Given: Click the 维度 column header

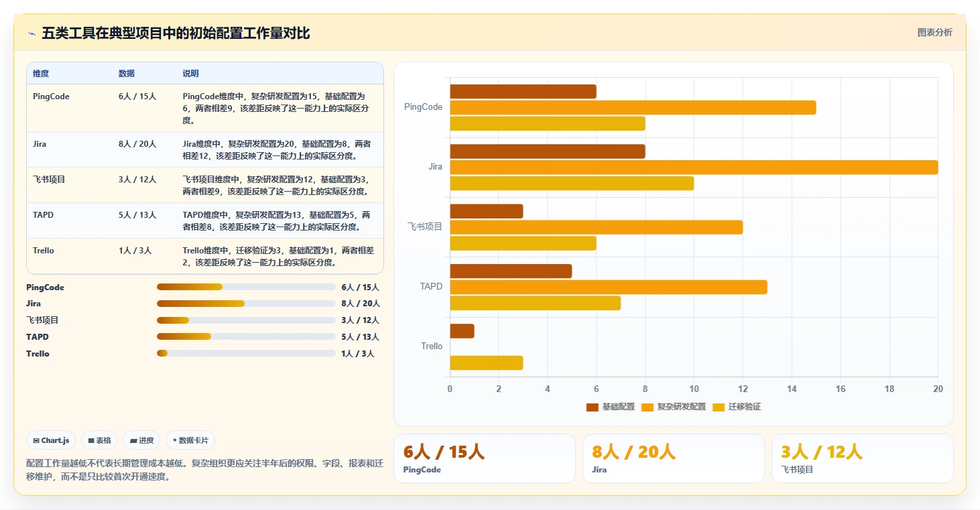Looking at the screenshot, I should tap(41, 74).
